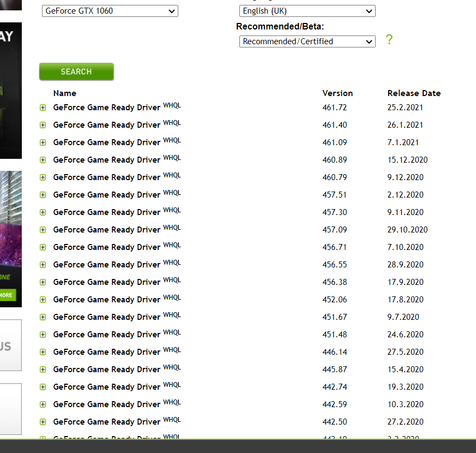Open GeForce Game Ready Driver released 9.12.2020
This screenshot has height=453, width=476.
click(x=106, y=177)
